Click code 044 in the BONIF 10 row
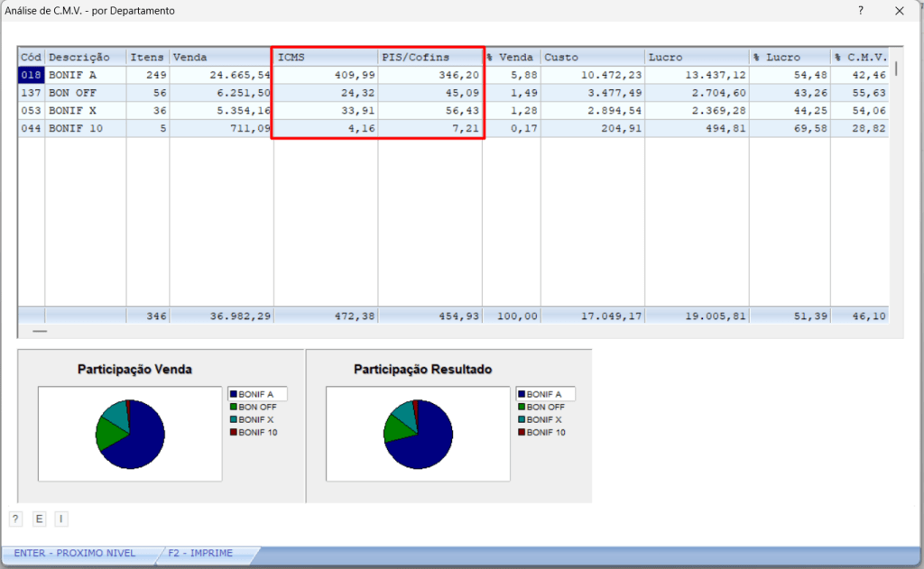The image size is (924, 569). coord(32,129)
